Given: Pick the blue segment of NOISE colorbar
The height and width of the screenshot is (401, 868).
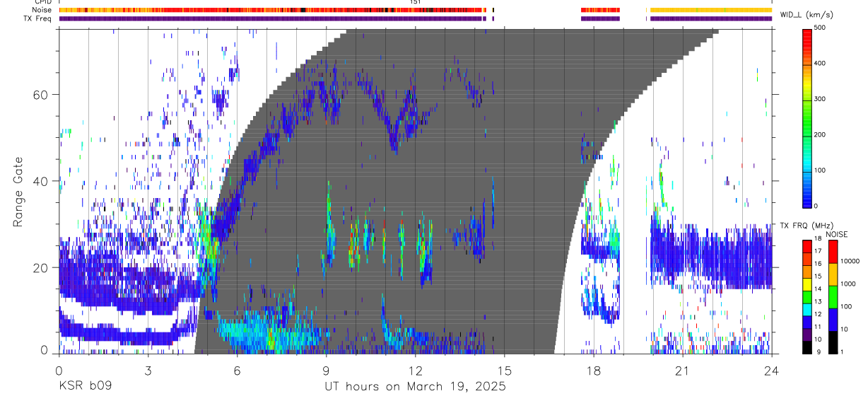Looking at the screenshot, I should 833,320.
